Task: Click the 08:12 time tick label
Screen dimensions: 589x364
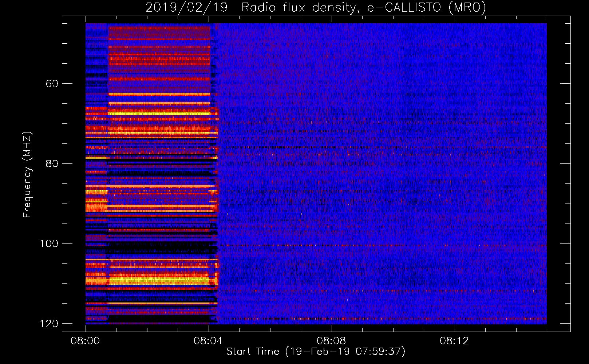Action: pyautogui.click(x=454, y=341)
